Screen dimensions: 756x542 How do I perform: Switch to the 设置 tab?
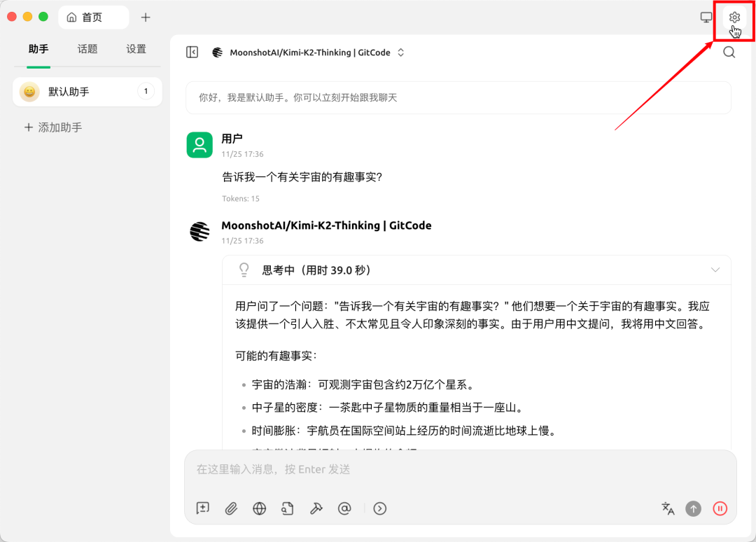tap(136, 49)
